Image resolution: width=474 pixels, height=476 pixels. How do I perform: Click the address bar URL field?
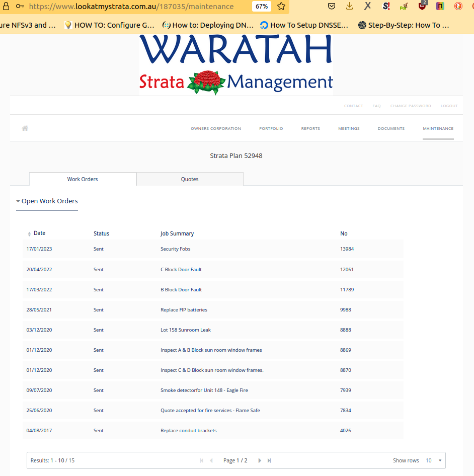[131, 7]
